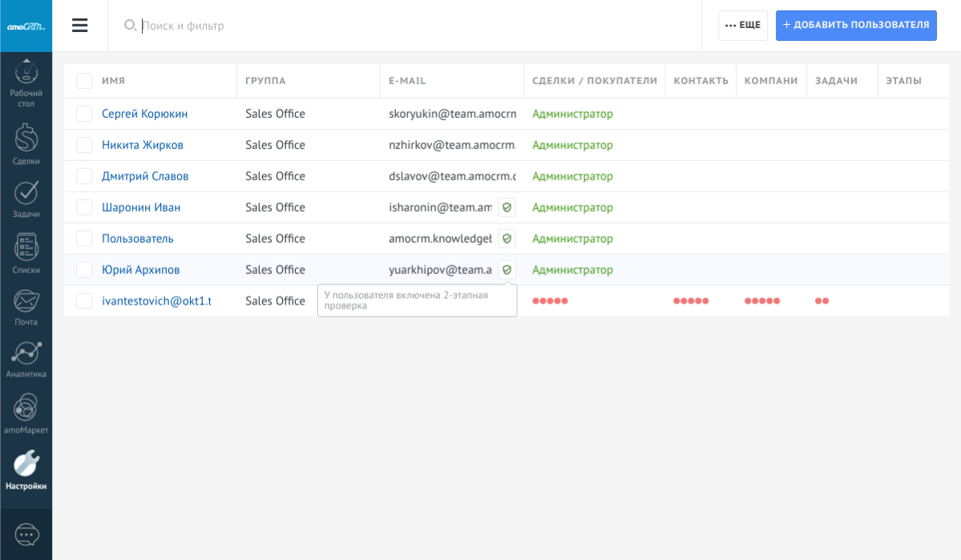Open the Сделки section in sidebar
Image resolution: width=961 pixels, height=560 pixels.
(x=26, y=144)
